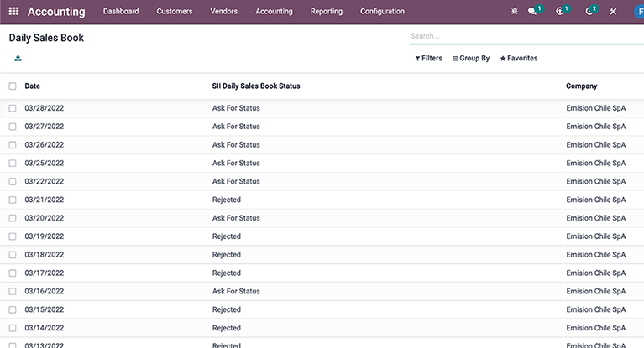
Task: Sort by SII Daily Sales Book Status column
Action: click(255, 86)
